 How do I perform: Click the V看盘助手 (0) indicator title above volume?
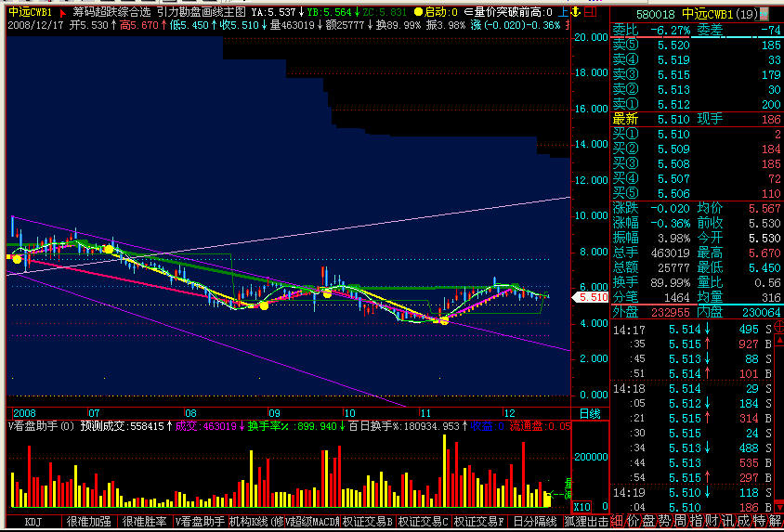41,426
